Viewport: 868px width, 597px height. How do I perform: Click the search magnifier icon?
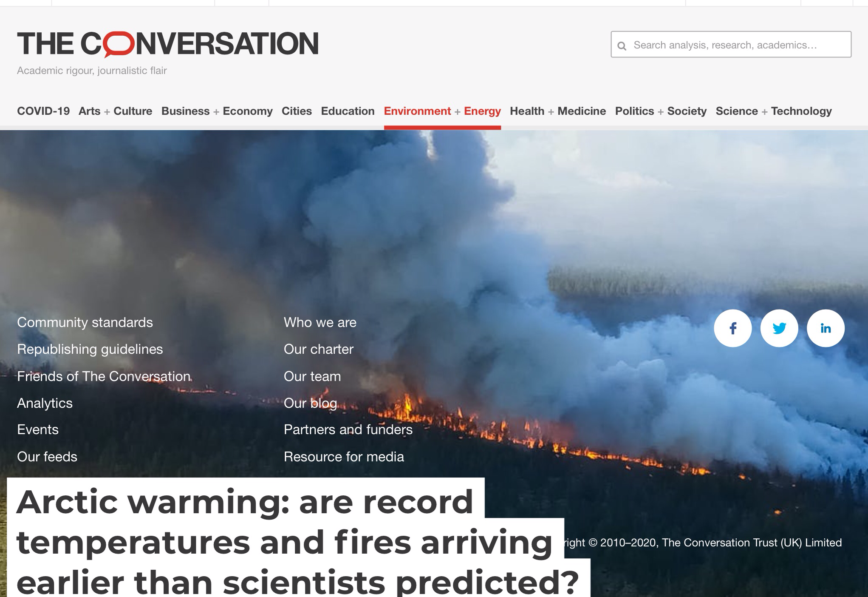(x=622, y=45)
